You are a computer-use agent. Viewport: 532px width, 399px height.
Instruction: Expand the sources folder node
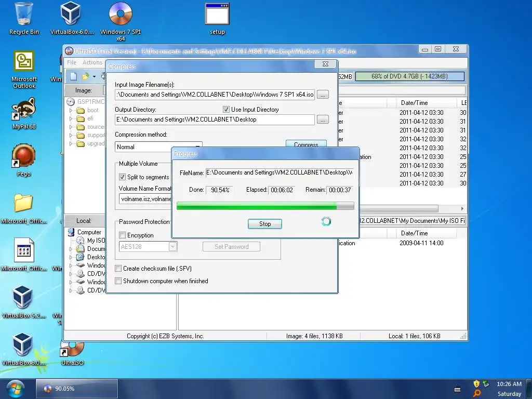(71, 127)
